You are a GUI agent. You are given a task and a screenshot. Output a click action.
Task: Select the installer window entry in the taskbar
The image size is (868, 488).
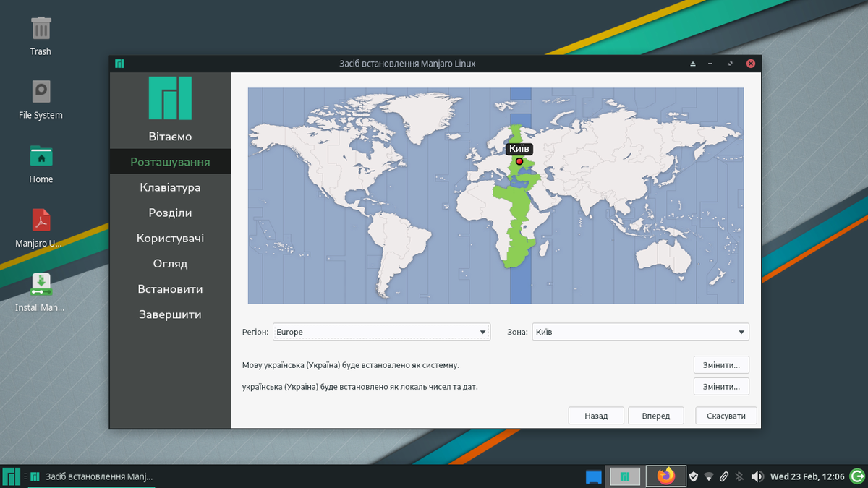92,476
